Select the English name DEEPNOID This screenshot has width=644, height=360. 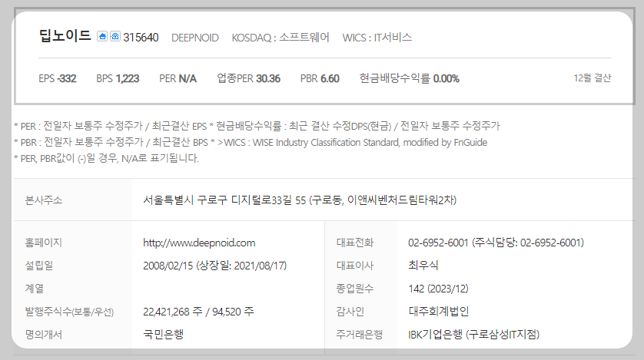(195, 38)
